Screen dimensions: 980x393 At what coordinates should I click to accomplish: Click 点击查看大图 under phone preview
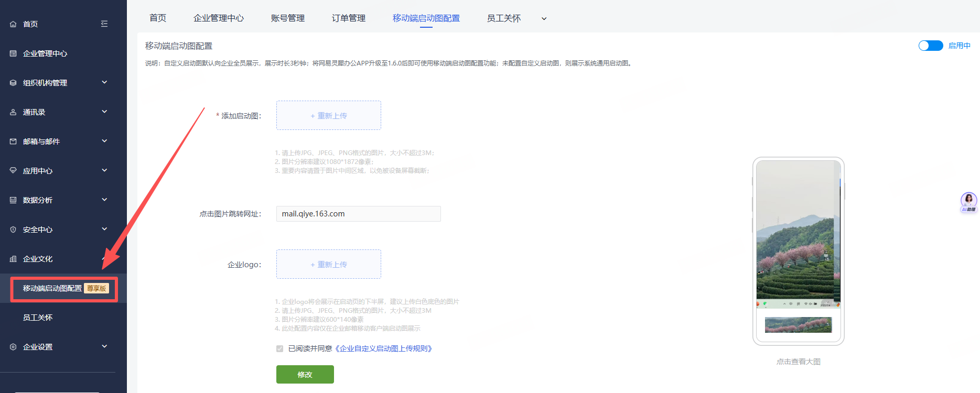[799, 362]
